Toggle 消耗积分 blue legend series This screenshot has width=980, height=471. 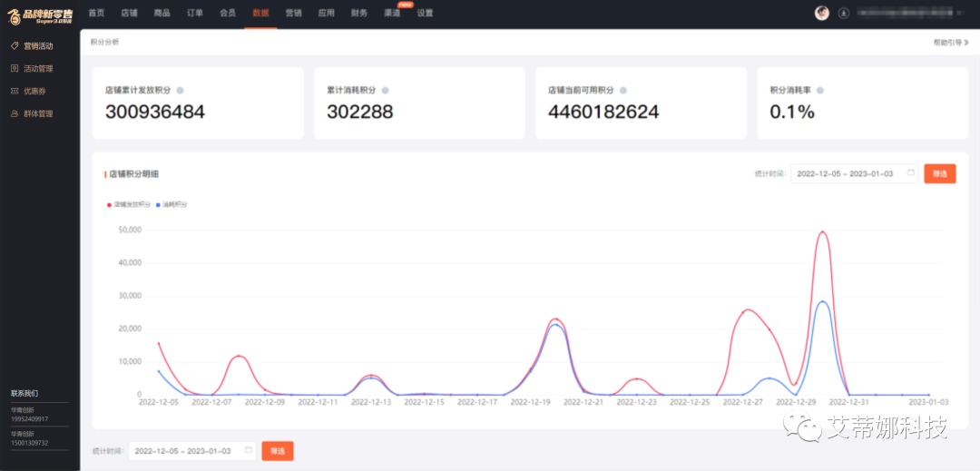click(x=171, y=204)
